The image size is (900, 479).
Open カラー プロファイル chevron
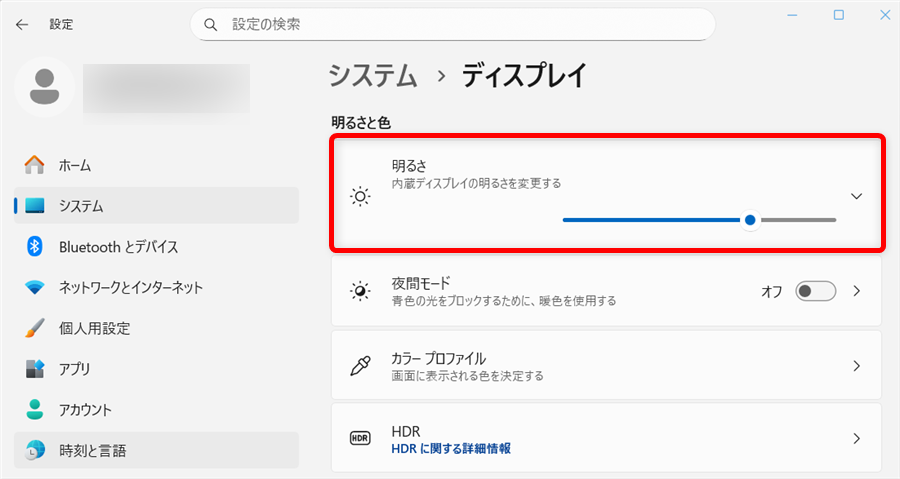pyautogui.click(x=856, y=365)
